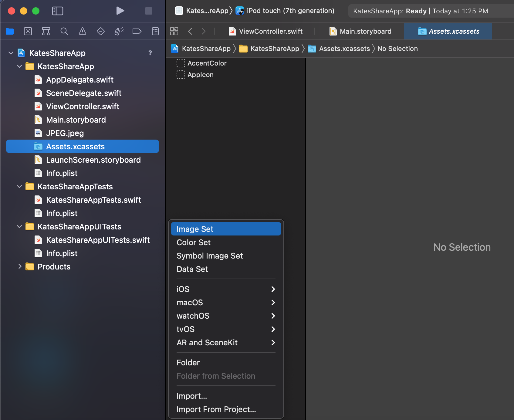514x420 pixels.
Task: Open the Issue navigator warning icon
Action: (83, 31)
